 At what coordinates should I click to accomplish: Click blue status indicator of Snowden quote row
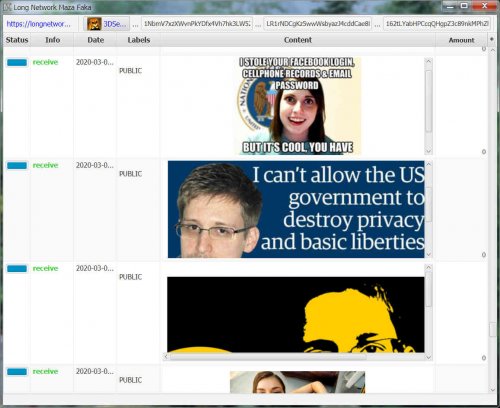coord(17,166)
